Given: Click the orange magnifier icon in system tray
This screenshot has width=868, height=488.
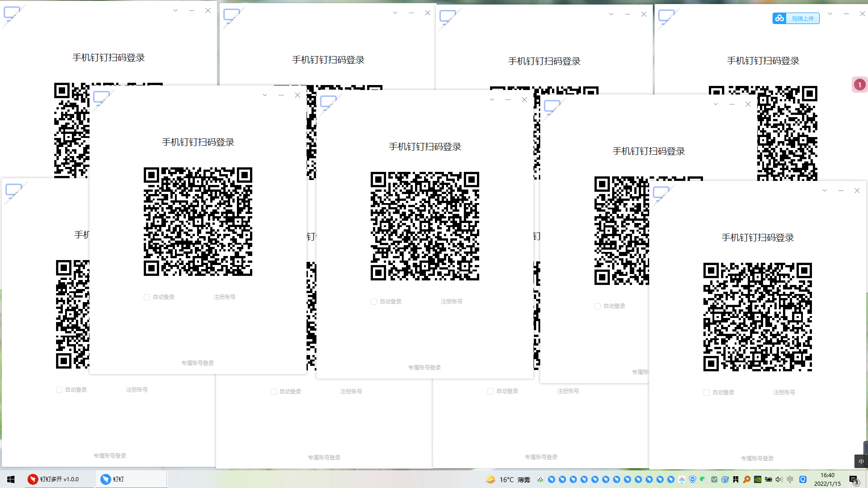Looking at the screenshot, I should point(747,479).
